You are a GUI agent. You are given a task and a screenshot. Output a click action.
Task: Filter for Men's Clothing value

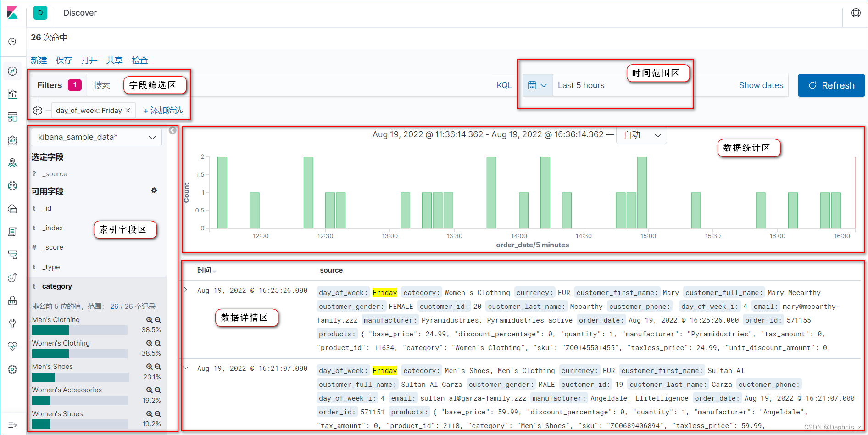(150, 320)
